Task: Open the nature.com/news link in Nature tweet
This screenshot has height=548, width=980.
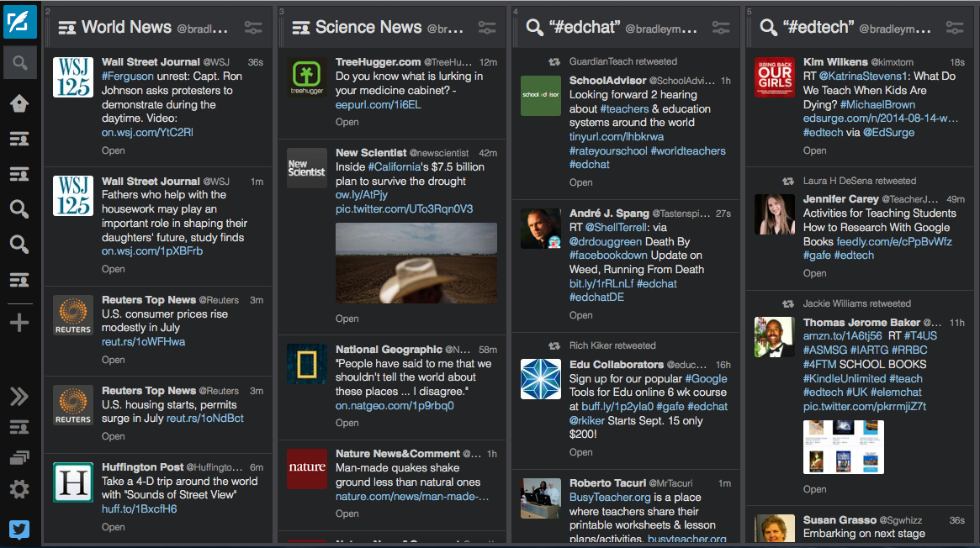Action: tap(411, 497)
